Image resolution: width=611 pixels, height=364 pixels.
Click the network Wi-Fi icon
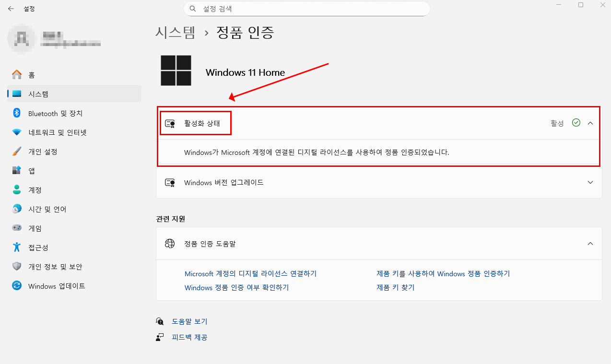(x=17, y=132)
